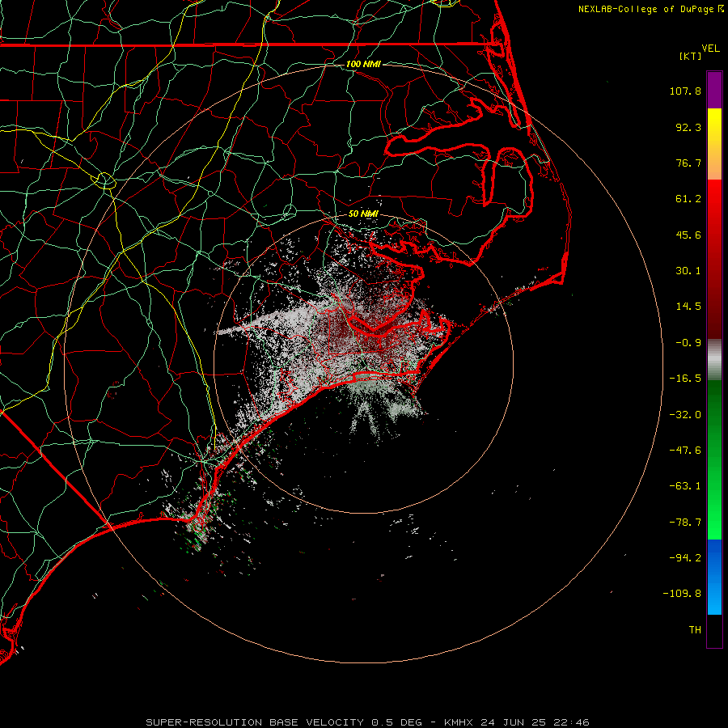The image size is (728, 728).
Task: Click the -0.9 legend value
Action: [688, 343]
